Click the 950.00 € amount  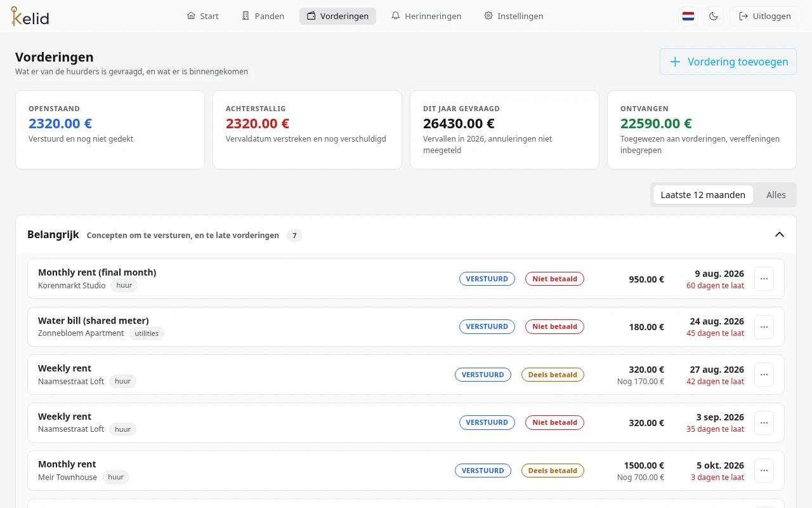[x=646, y=279]
